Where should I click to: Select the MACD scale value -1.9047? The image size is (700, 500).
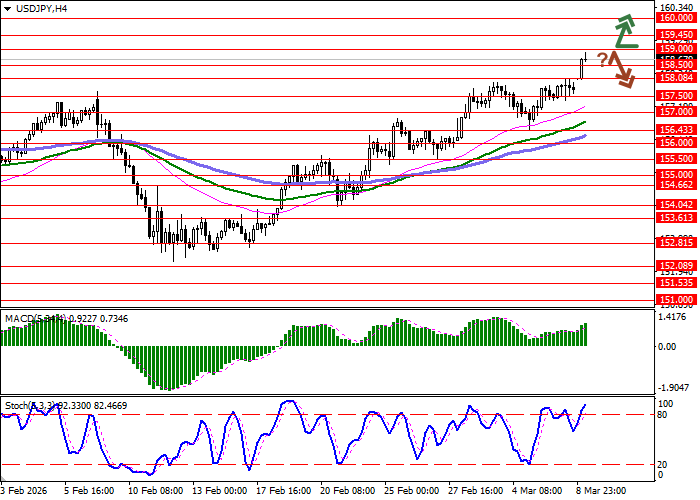674,387
